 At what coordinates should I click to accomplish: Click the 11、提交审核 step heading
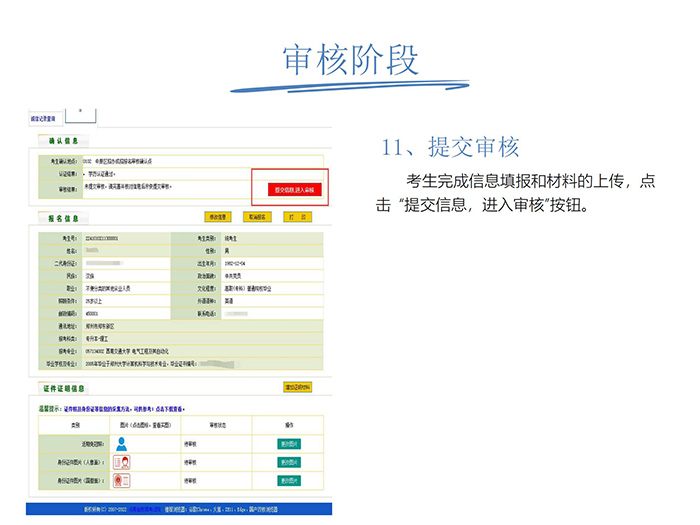coord(450,147)
